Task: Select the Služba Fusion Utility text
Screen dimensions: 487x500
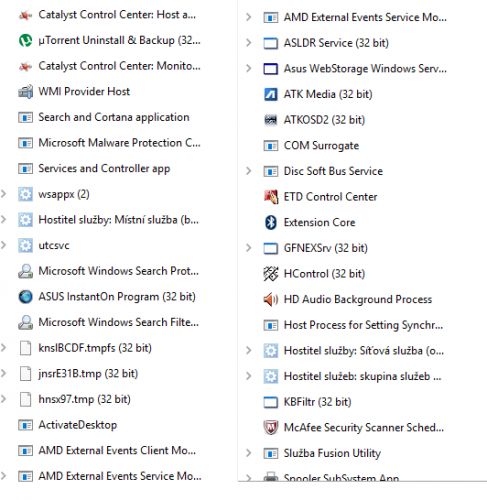Action: click(x=332, y=453)
